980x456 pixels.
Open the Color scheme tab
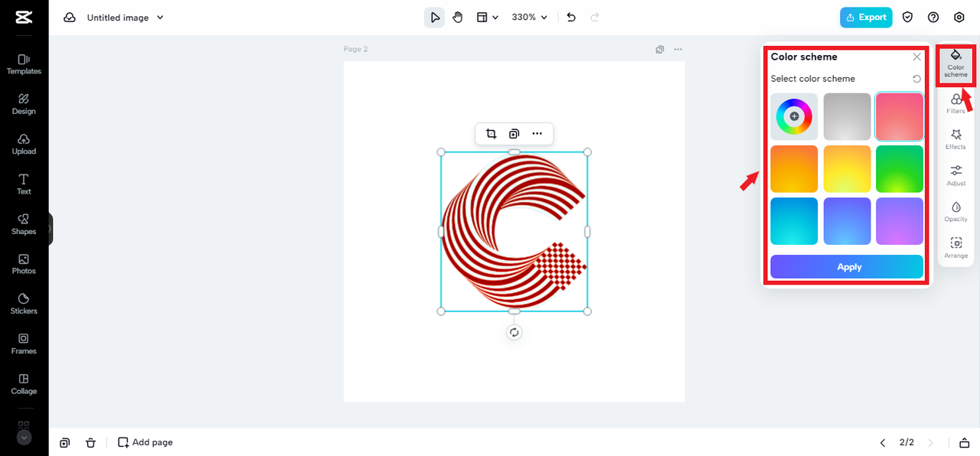point(955,64)
